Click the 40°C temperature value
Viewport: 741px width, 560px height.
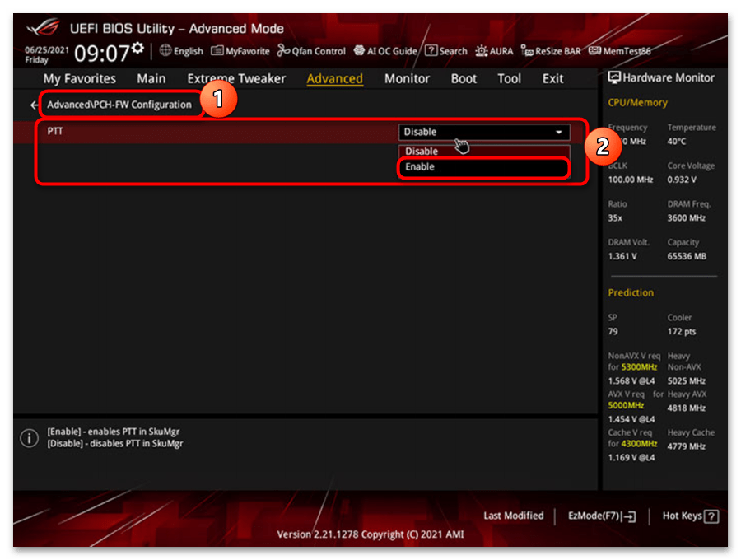point(677,142)
